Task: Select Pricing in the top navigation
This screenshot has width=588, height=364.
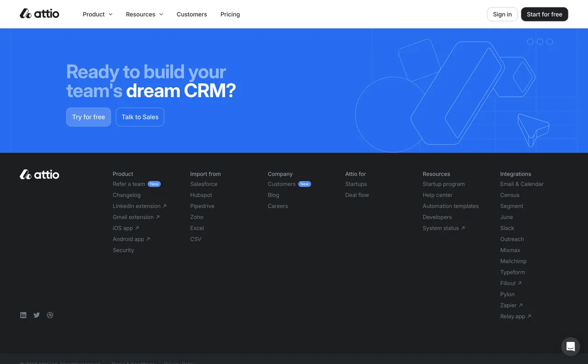Action: [x=230, y=14]
